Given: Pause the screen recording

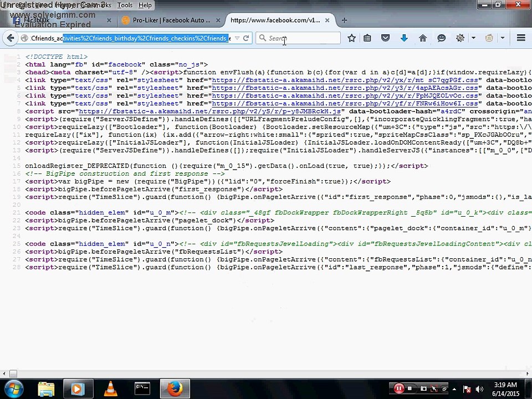Looking at the screenshot, I should pyautogui.click(x=398, y=388).
